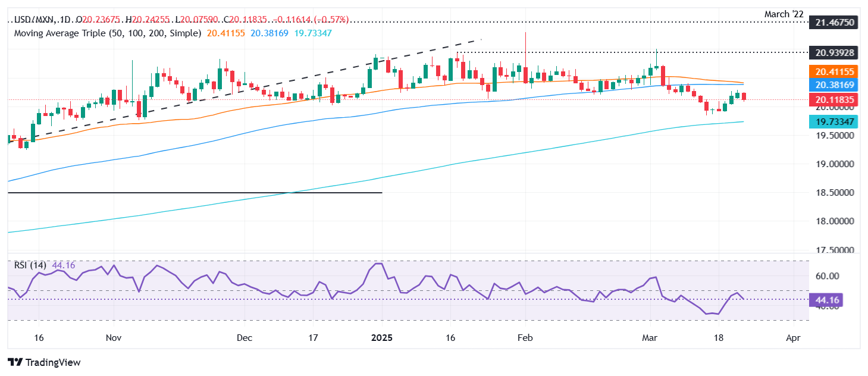Click the Apr label on time axis

tap(792, 337)
